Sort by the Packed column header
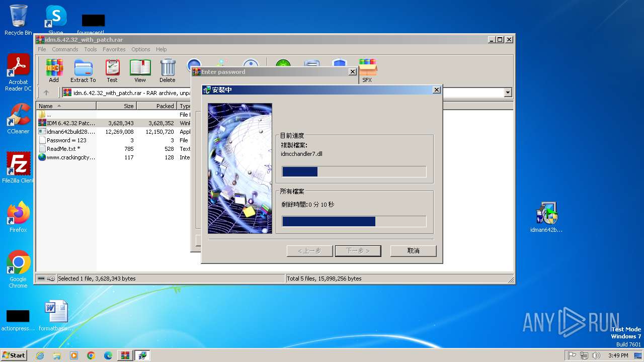Viewport: 644px width, 362px height. coord(156,106)
